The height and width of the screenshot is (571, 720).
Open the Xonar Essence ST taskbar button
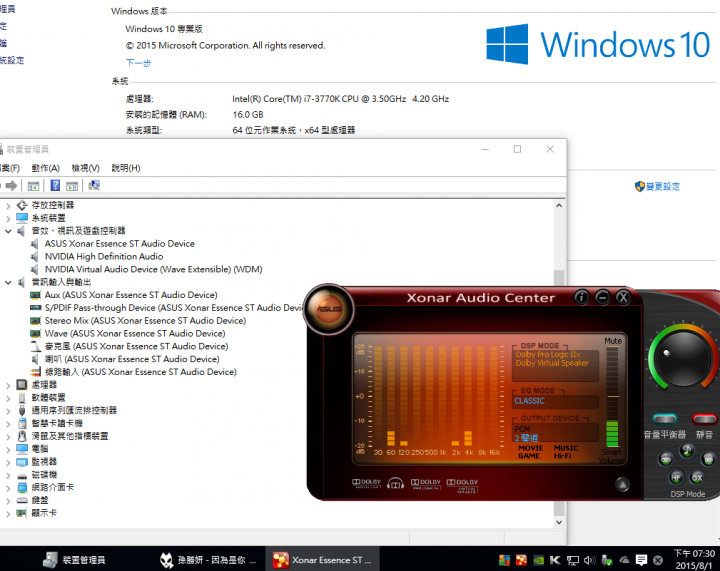(x=322, y=560)
